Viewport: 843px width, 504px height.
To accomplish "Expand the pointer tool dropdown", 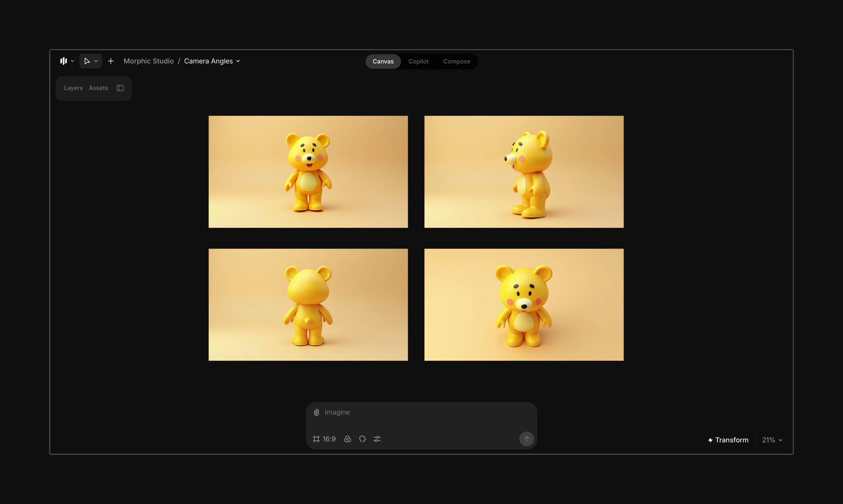I will click(x=96, y=61).
